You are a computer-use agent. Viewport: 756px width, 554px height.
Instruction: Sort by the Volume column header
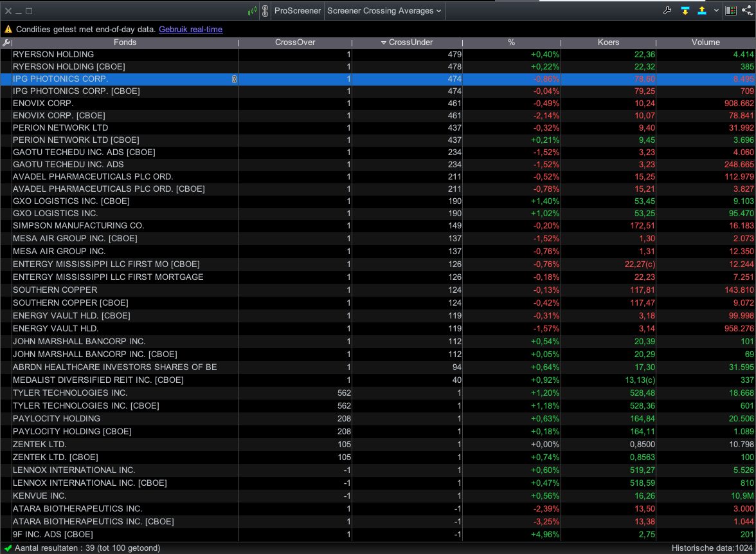click(x=705, y=42)
